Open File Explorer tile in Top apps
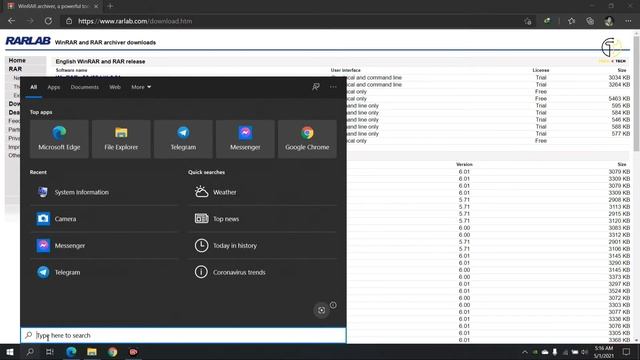Image resolution: width=640 pixels, height=360 pixels. [x=121, y=139]
